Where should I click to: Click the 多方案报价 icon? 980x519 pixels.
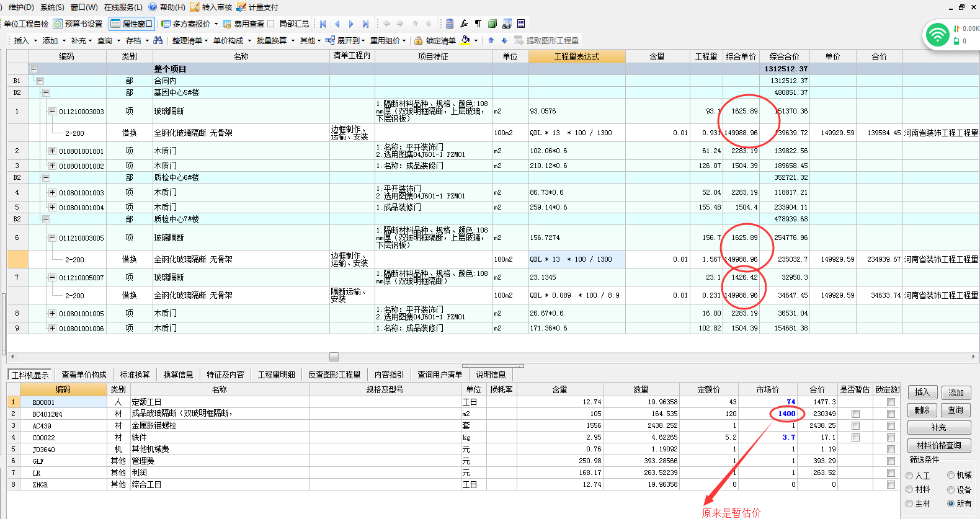click(x=166, y=24)
